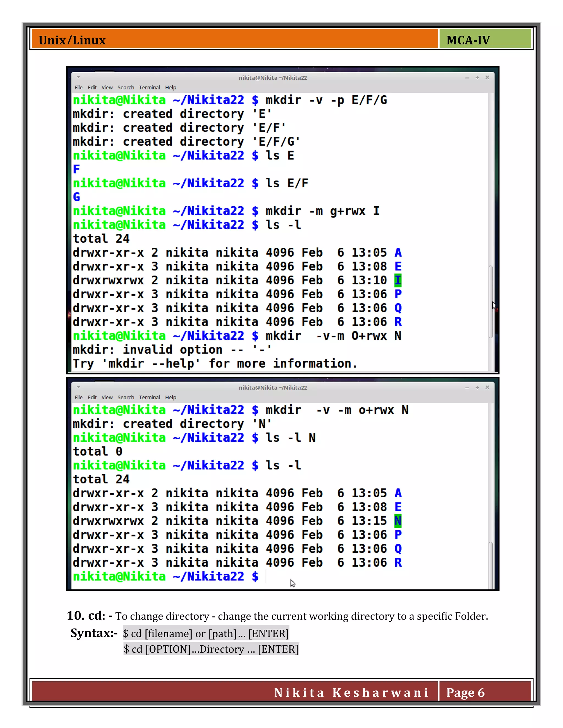Click the lower terminal's vertical scrollbar
Image resolution: width=563 pixels, height=728 pixels.
[x=491, y=565]
